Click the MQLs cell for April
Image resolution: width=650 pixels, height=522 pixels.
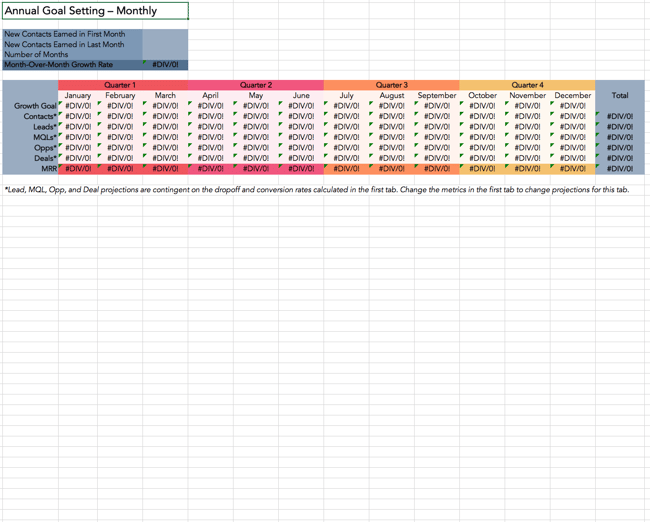tap(210, 137)
